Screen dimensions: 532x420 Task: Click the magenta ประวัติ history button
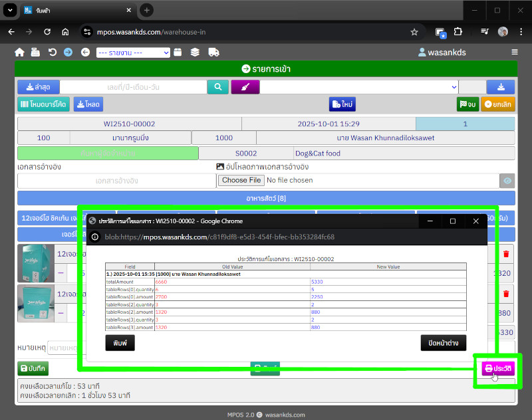tap(498, 368)
